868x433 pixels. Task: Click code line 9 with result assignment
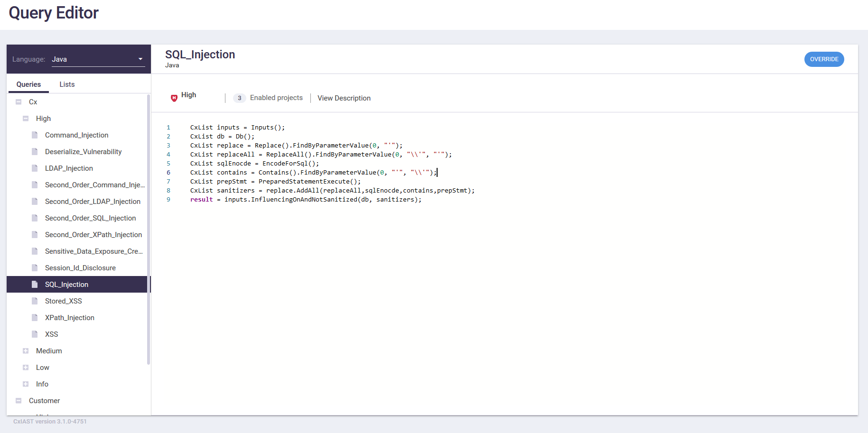click(306, 200)
